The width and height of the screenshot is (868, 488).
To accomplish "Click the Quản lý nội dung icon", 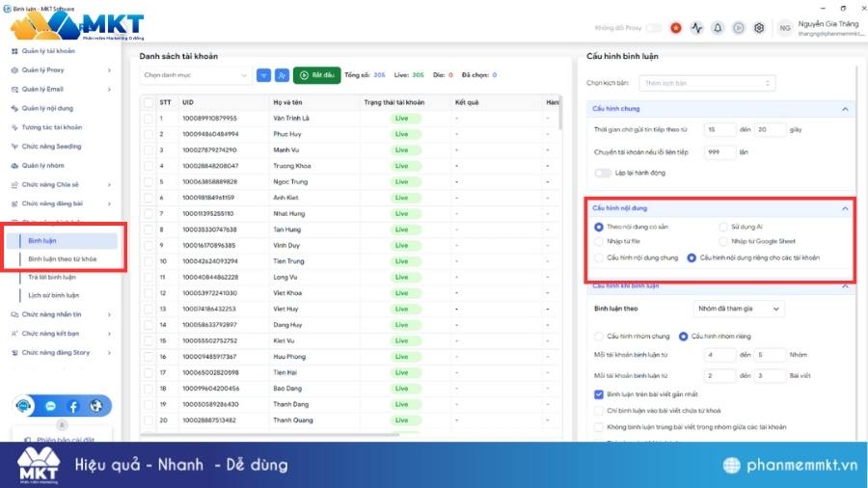I will pyautogui.click(x=14, y=108).
